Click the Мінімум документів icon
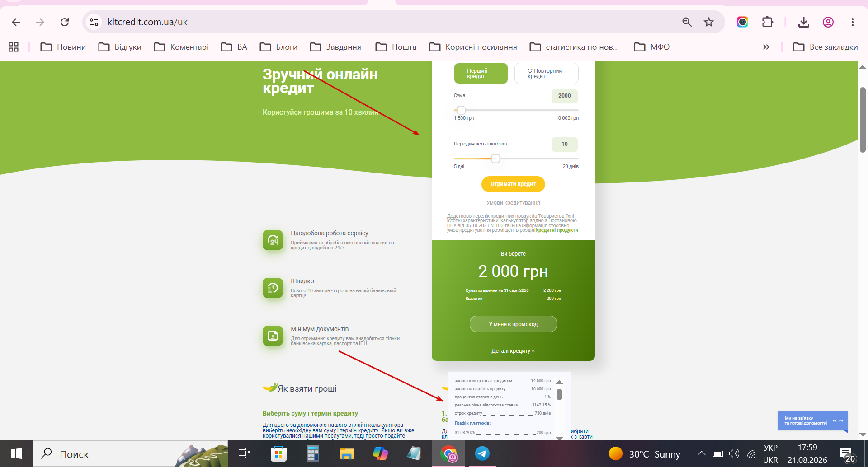868x467 pixels. [x=273, y=336]
